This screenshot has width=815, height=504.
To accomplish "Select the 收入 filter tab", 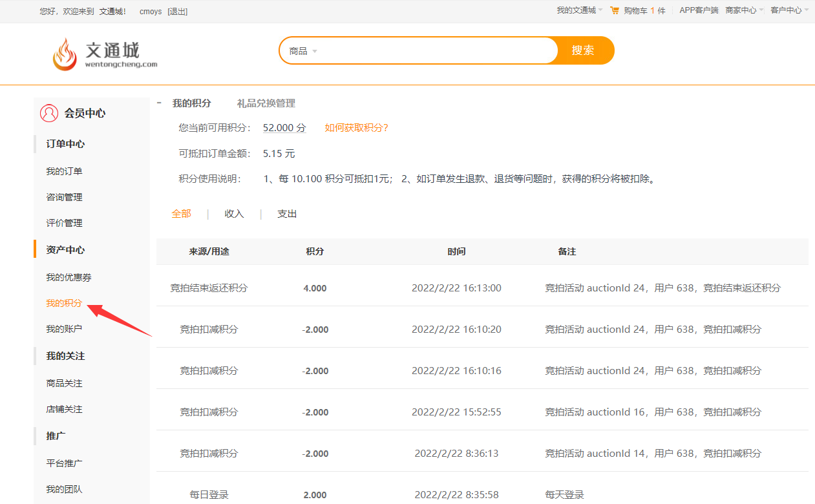I will pyautogui.click(x=234, y=214).
